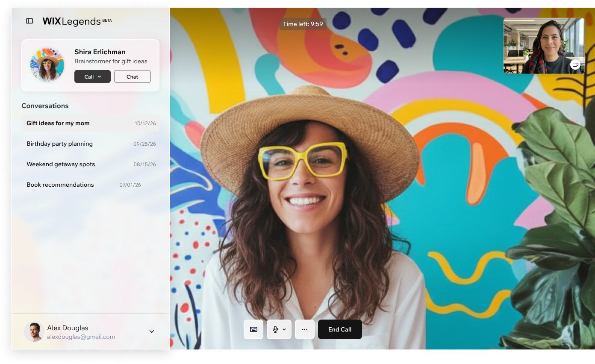Click the 09/28/26 date
This screenshot has width=595, height=364.
point(144,144)
